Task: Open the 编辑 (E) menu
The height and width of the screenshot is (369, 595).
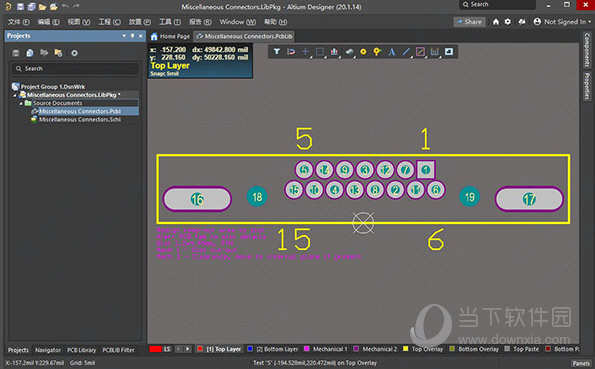Action: (48, 22)
